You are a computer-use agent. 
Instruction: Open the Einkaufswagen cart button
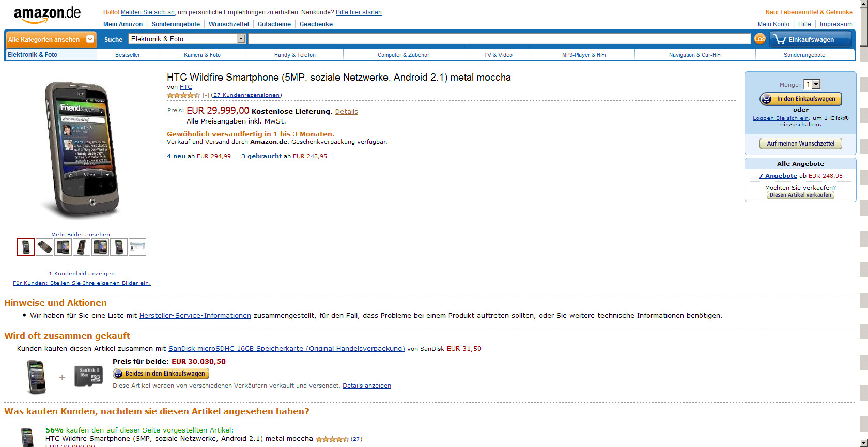pos(811,39)
